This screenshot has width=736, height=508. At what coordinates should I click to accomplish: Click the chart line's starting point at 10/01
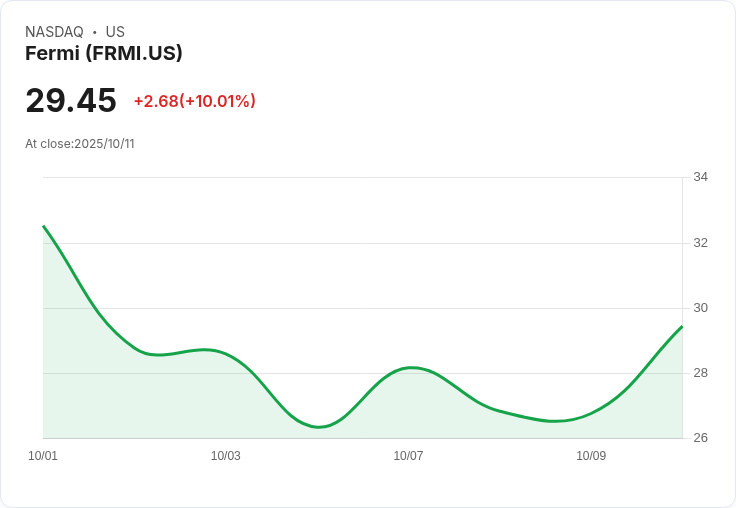click(x=44, y=227)
